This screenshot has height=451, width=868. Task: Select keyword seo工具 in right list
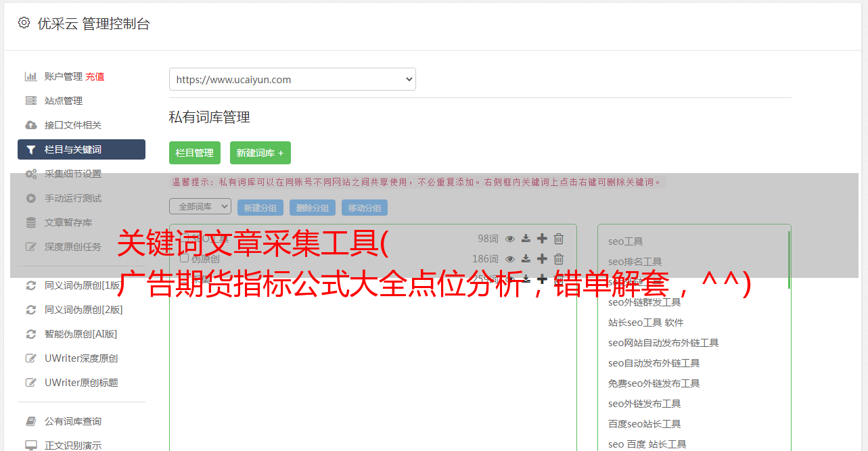pyautogui.click(x=626, y=241)
